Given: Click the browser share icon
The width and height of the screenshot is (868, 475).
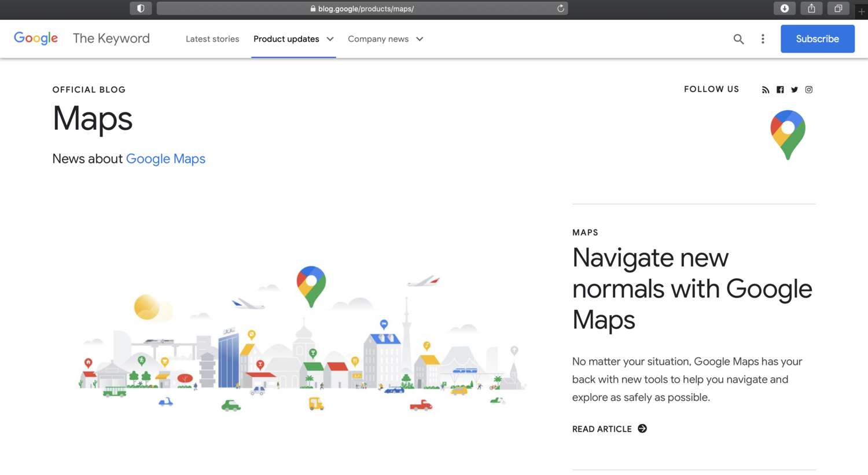Looking at the screenshot, I should tap(811, 8).
